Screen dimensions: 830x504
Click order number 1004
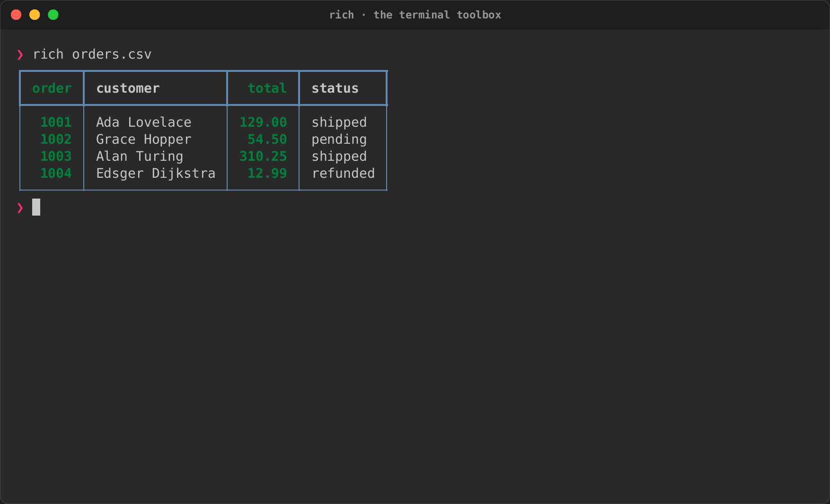pyautogui.click(x=56, y=173)
